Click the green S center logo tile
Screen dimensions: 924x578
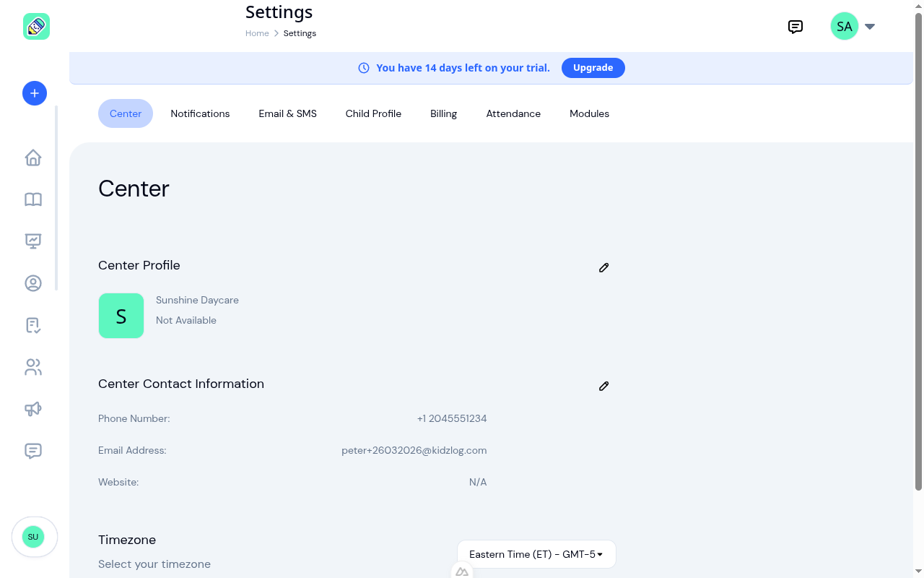point(121,316)
